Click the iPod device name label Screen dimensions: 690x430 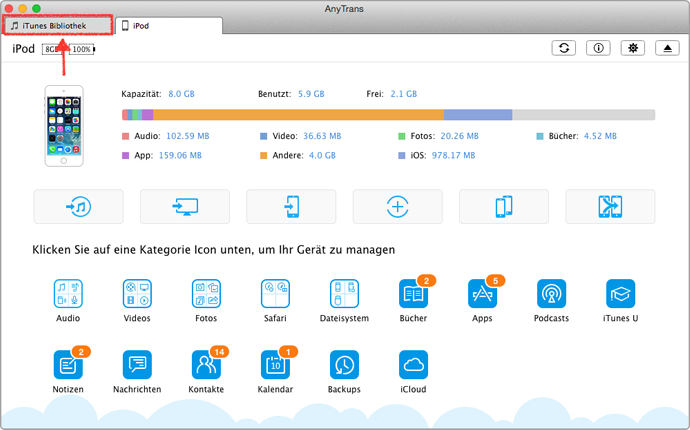(x=23, y=49)
